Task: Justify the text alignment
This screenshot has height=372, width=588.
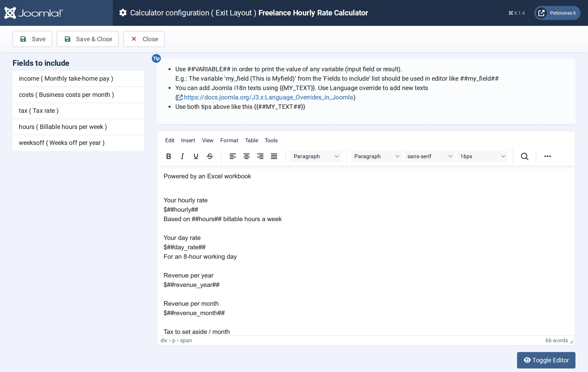Action: pyautogui.click(x=274, y=156)
